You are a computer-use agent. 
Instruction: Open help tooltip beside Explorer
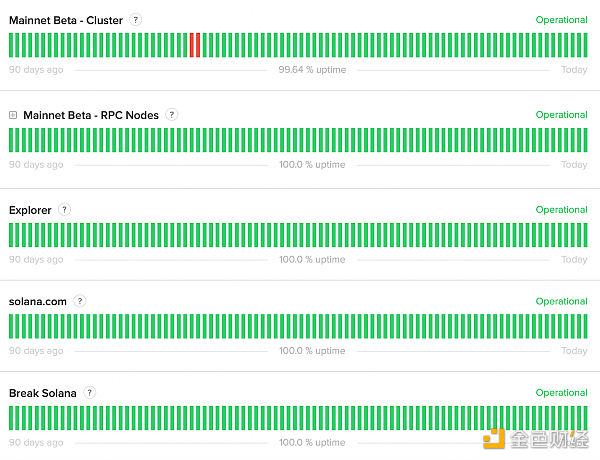click(64, 209)
